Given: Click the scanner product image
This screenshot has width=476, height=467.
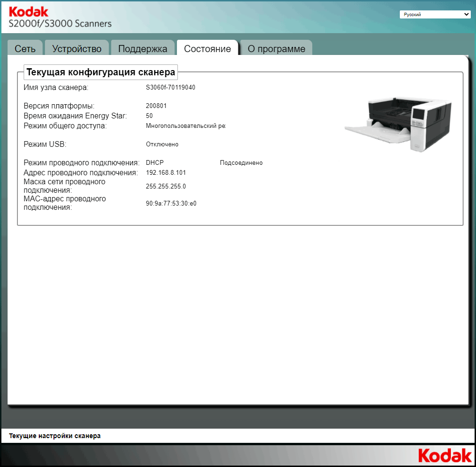Looking at the screenshot, I should pyautogui.click(x=398, y=124).
